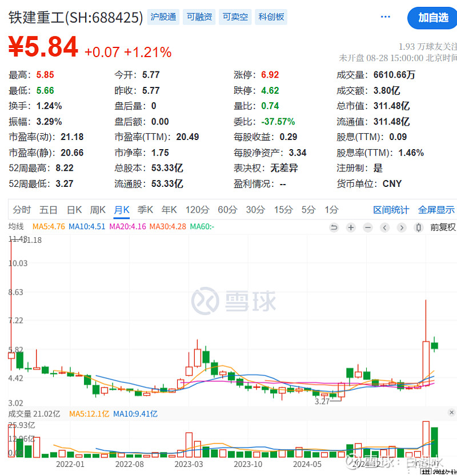Click the latest green candlestick at far right
Screen dimensions: 457x476
click(x=435, y=346)
